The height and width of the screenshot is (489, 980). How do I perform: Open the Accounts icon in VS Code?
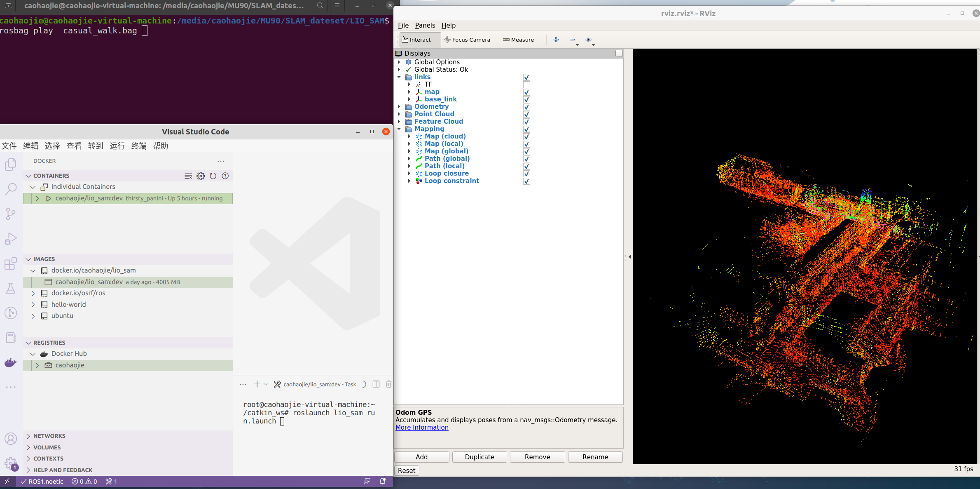[x=11, y=439]
